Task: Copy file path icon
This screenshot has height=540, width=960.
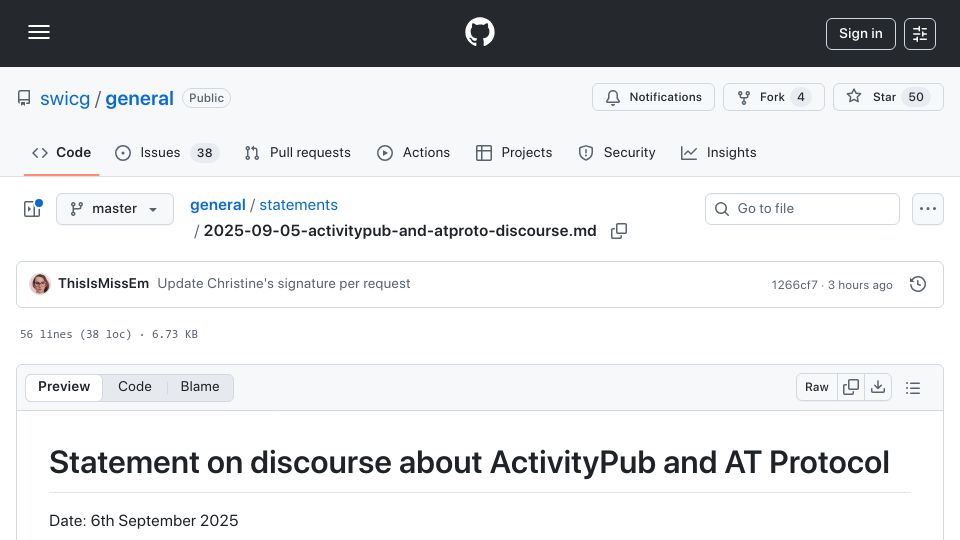Action: [619, 231]
